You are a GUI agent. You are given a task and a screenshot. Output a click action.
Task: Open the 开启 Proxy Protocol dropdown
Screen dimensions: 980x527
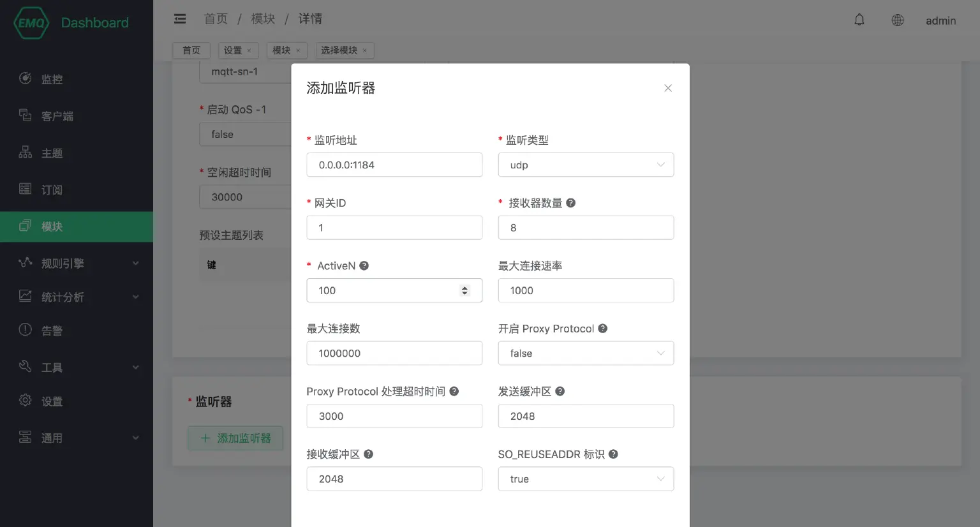pos(585,353)
